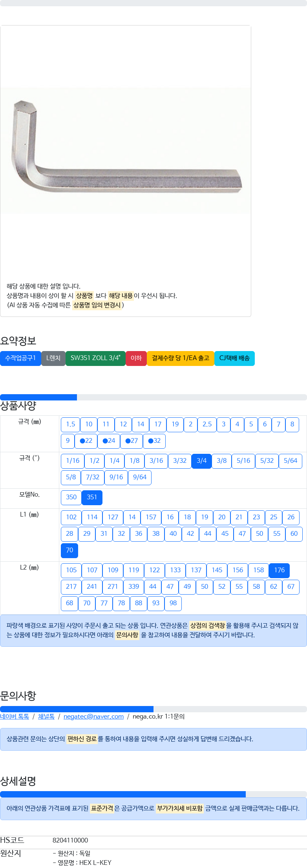Select L1 length 70

point(69,550)
